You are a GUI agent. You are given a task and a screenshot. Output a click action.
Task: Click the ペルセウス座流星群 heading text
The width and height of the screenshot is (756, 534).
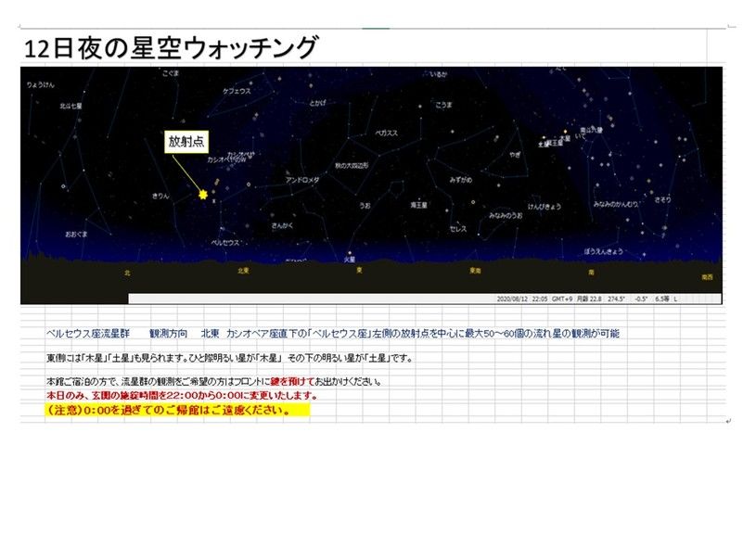click(88, 334)
